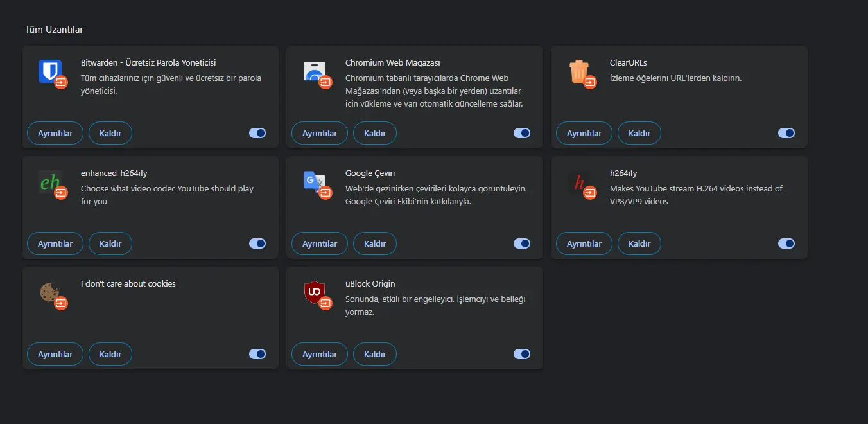
Task: Open Ayrıntılar for Chromium Web Mağazası
Action: pos(320,133)
